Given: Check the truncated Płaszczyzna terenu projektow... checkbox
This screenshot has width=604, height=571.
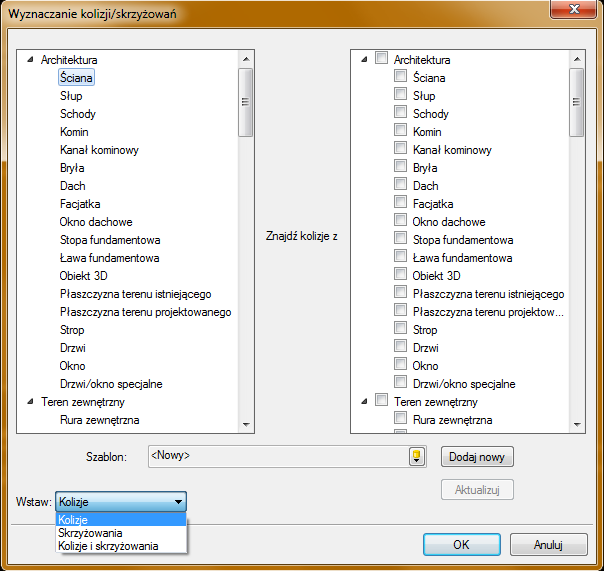Looking at the screenshot, I should point(401,310).
